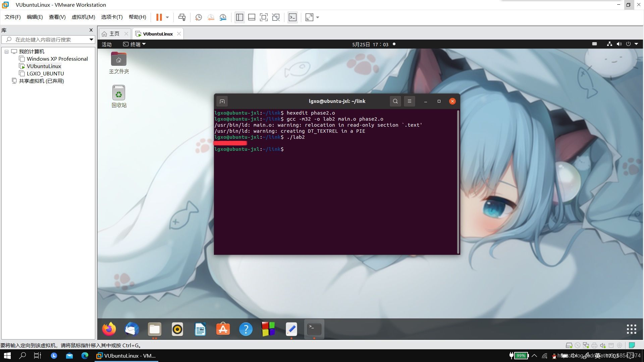The width and height of the screenshot is (644, 362).
Task: Open the power options dropdown arrow
Action: pos(167,17)
